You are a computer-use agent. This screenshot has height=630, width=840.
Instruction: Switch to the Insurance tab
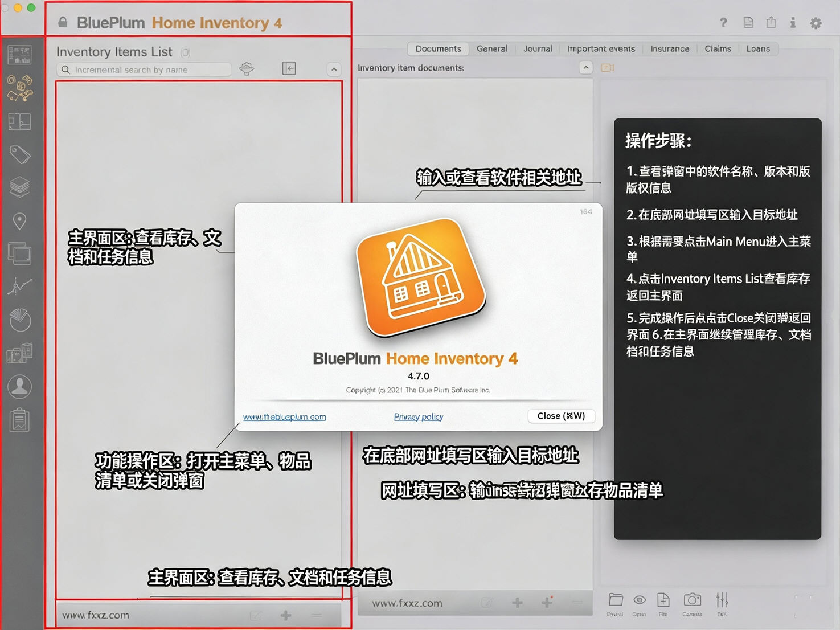click(670, 49)
